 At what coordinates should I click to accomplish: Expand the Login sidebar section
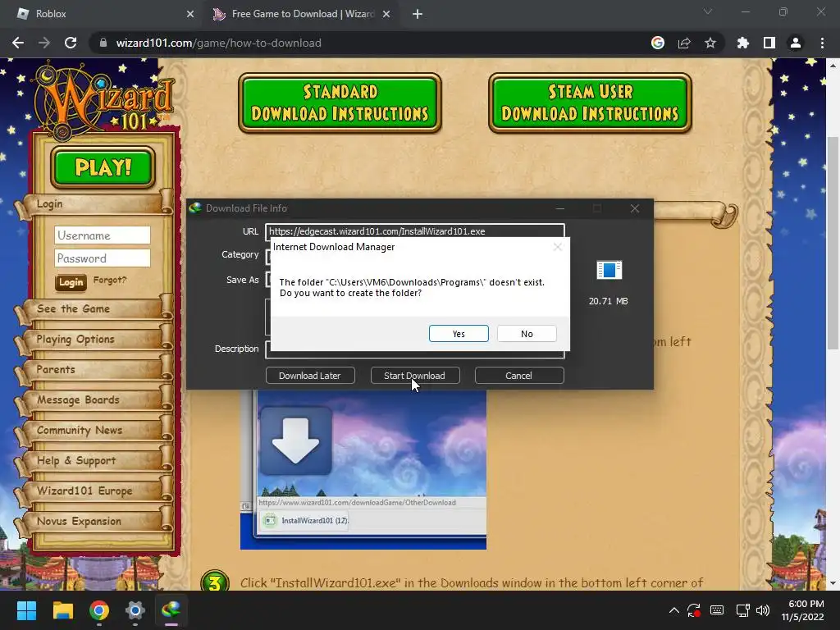95,203
